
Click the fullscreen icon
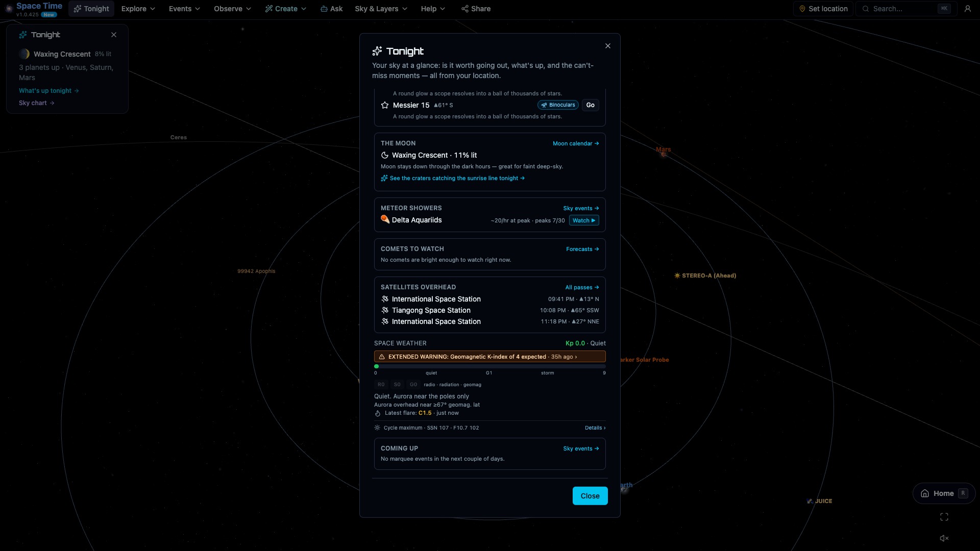[944, 517]
